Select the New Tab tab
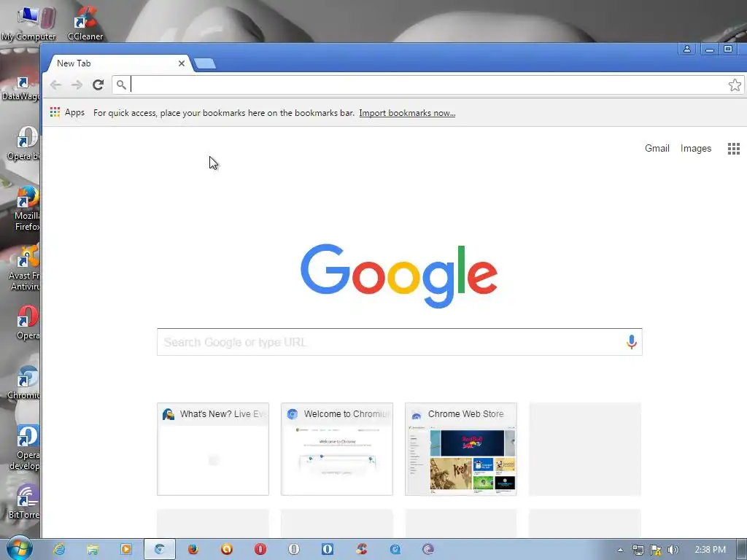 point(117,63)
